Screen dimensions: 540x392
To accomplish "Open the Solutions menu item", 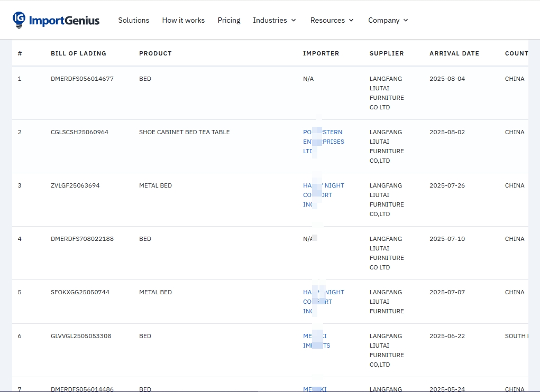I will [x=134, y=20].
